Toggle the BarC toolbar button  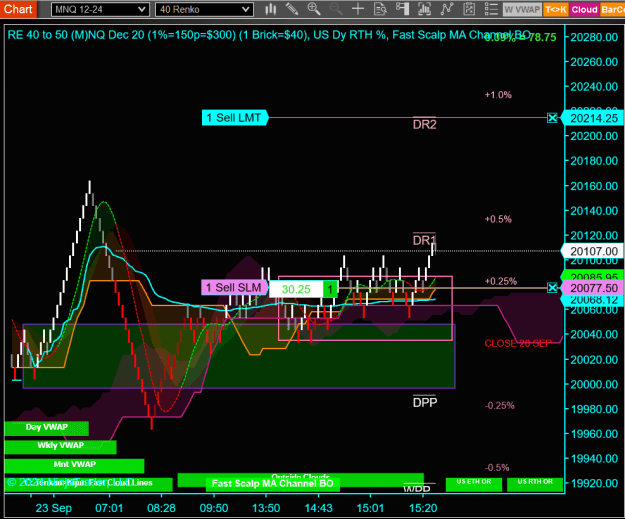tap(612, 9)
